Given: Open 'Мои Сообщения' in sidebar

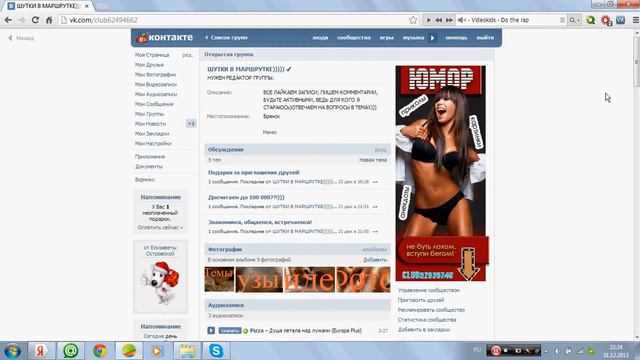Looking at the screenshot, I should point(154,104).
